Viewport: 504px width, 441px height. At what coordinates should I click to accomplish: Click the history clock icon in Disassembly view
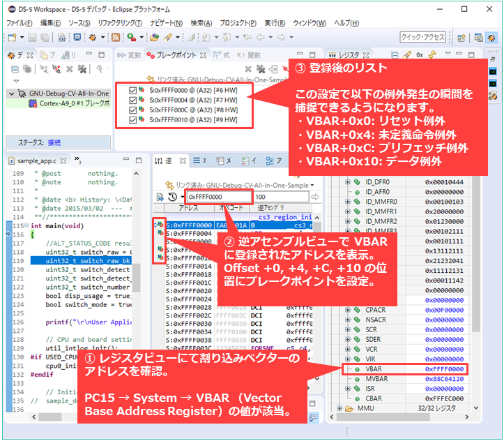[x=173, y=197]
